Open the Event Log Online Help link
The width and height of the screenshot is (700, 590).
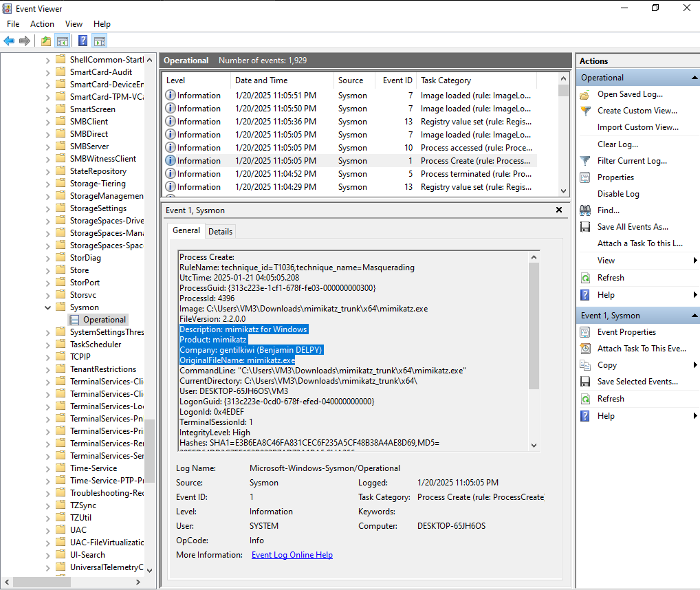click(292, 555)
